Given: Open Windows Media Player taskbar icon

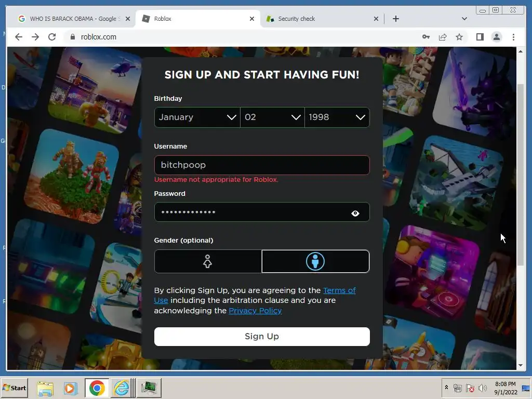Looking at the screenshot, I should pyautogui.click(x=70, y=388).
